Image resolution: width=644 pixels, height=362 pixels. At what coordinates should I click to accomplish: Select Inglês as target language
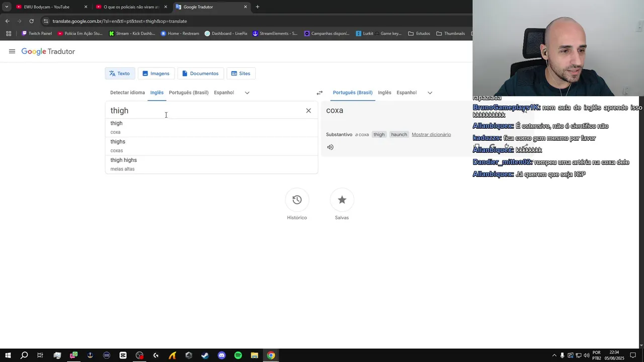click(384, 93)
